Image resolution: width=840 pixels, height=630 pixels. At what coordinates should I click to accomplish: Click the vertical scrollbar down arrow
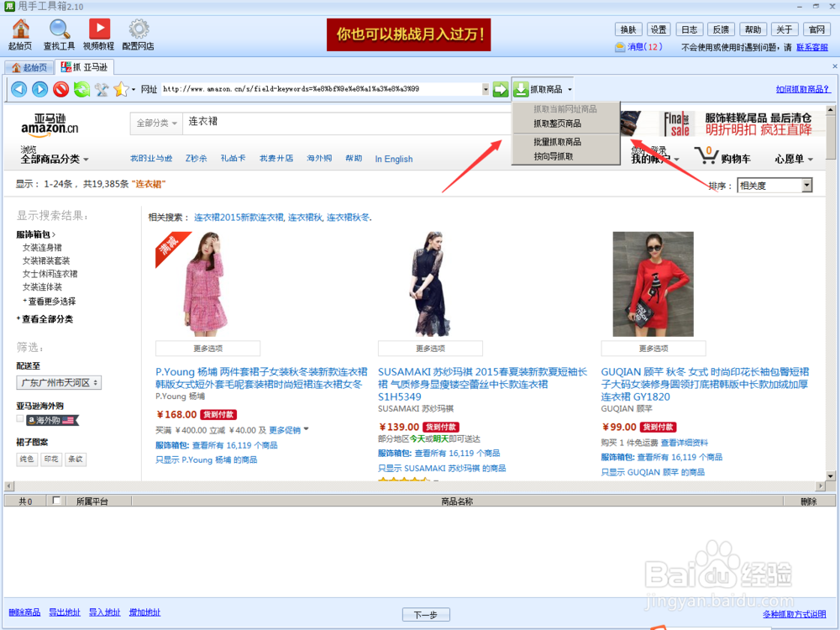pyautogui.click(x=831, y=475)
